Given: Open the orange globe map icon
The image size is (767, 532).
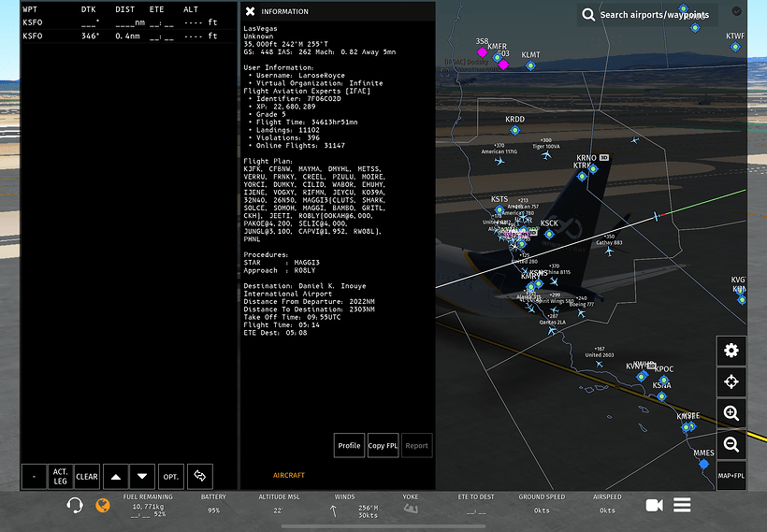Looking at the screenshot, I should pyautogui.click(x=103, y=505).
